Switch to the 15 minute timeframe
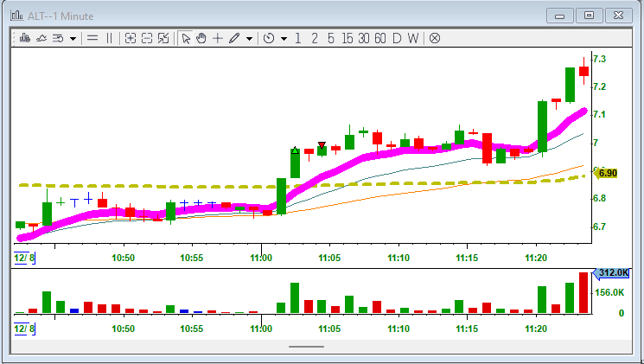644x364 pixels. [347, 38]
